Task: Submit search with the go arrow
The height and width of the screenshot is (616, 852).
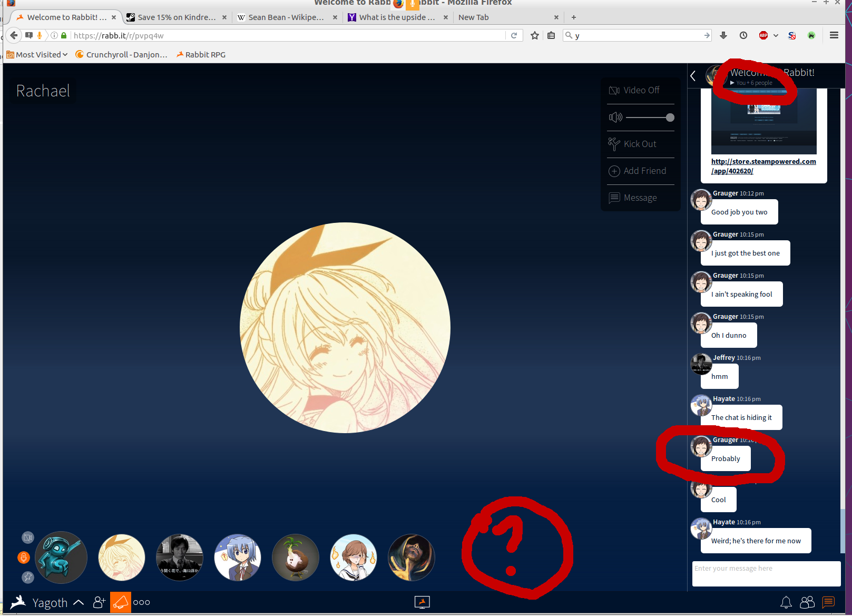Action: click(x=707, y=35)
